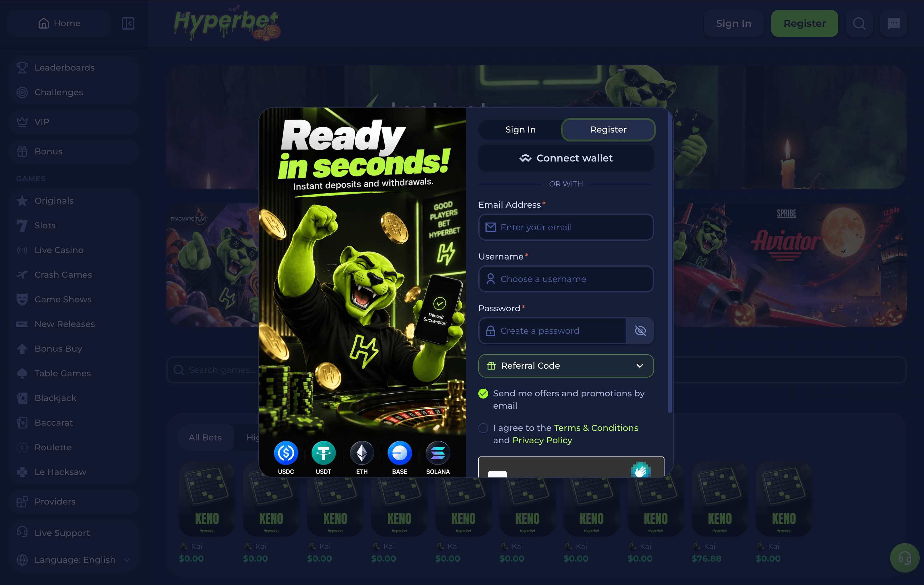Click the Choose a username field
The height and width of the screenshot is (585, 924).
566,279
